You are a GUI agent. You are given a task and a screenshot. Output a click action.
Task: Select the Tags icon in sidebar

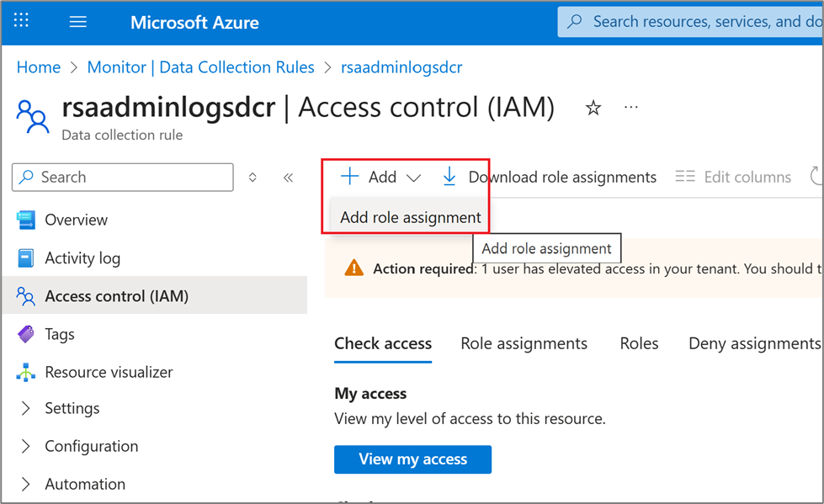click(x=26, y=334)
